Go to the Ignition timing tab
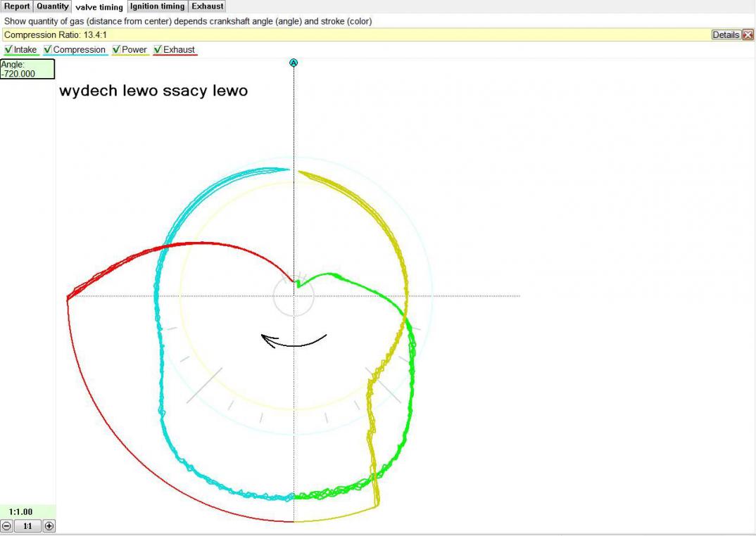 click(x=158, y=6)
